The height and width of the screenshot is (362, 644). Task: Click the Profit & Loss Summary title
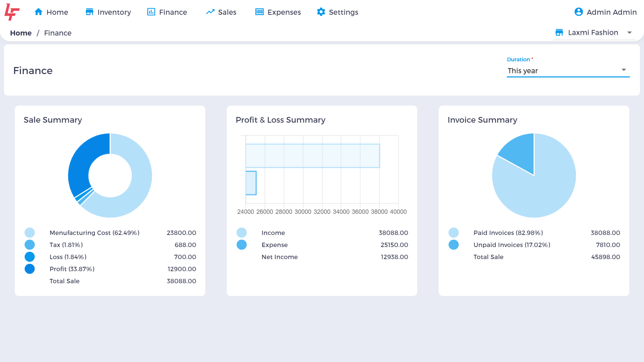[x=280, y=120]
